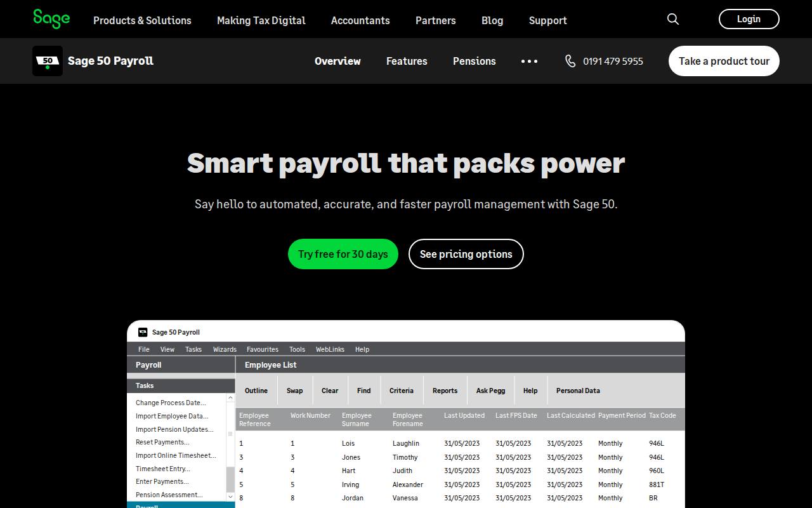Click Ask Pegg toolbar button
Screen dimensions: 812x508
coord(491,391)
